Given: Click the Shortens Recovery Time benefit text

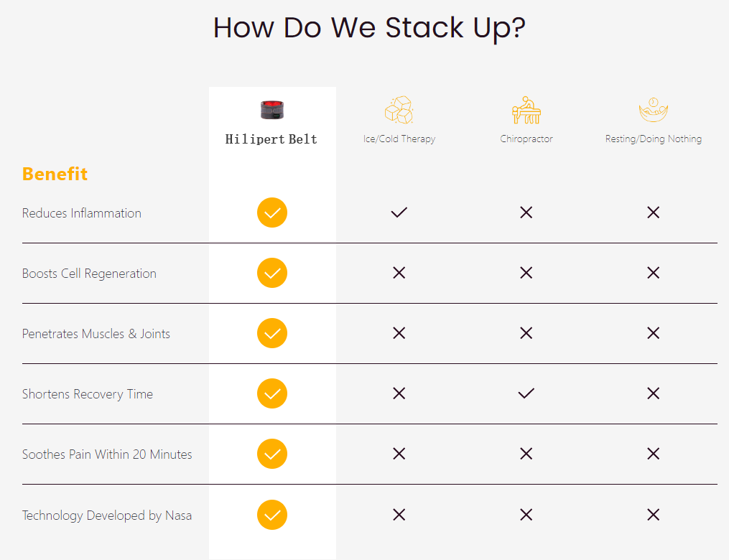Looking at the screenshot, I should click(x=88, y=394).
